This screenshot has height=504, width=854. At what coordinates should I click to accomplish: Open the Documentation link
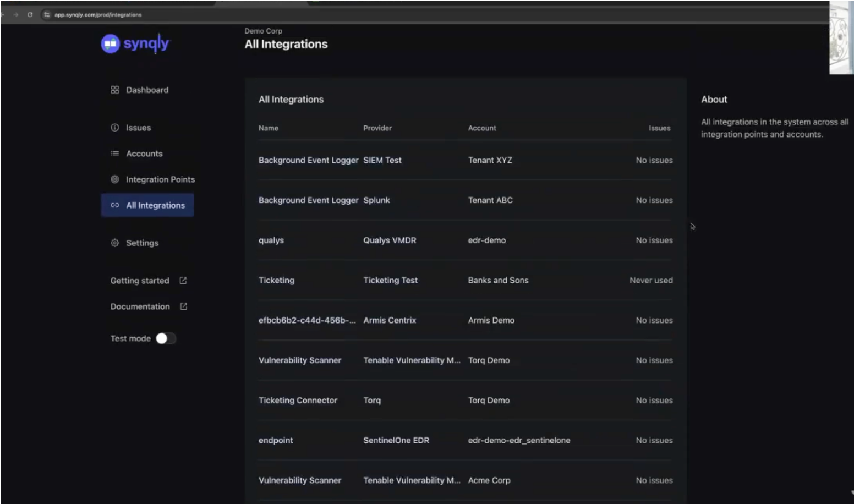click(x=140, y=306)
